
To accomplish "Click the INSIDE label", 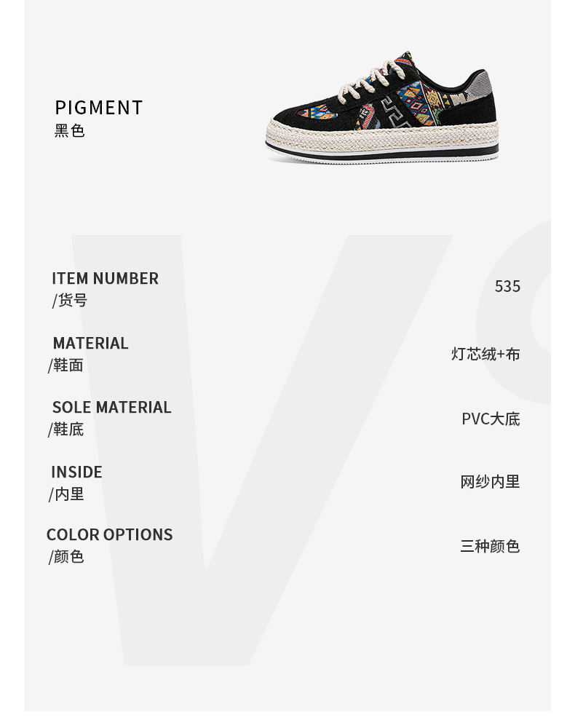I will pyautogui.click(x=76, y=472).
